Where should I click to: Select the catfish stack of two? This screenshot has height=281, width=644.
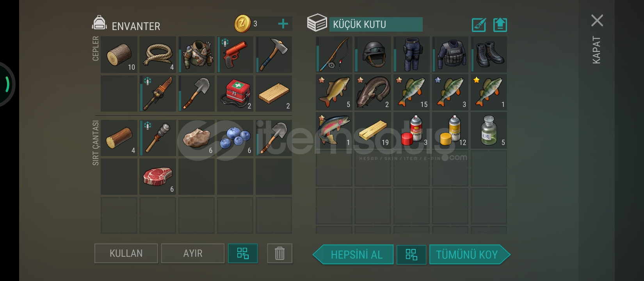click(x=373, y=92)
